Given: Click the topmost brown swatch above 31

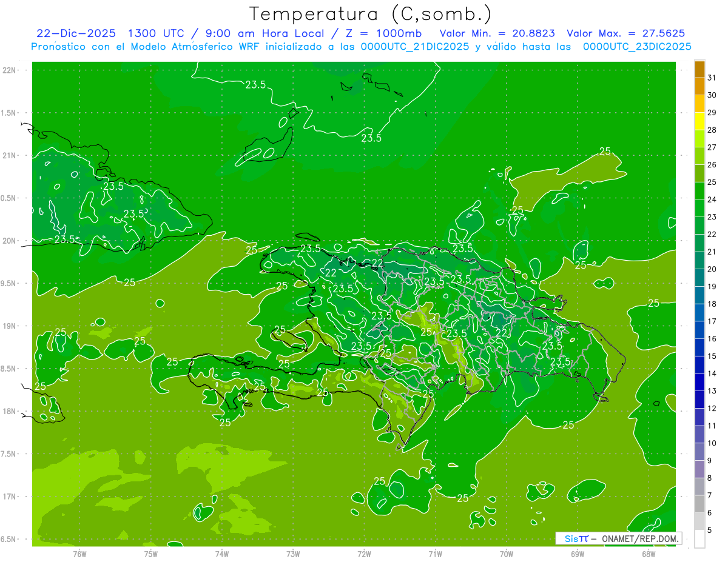Looking at the screenshot, I should (x=699, y=69).
